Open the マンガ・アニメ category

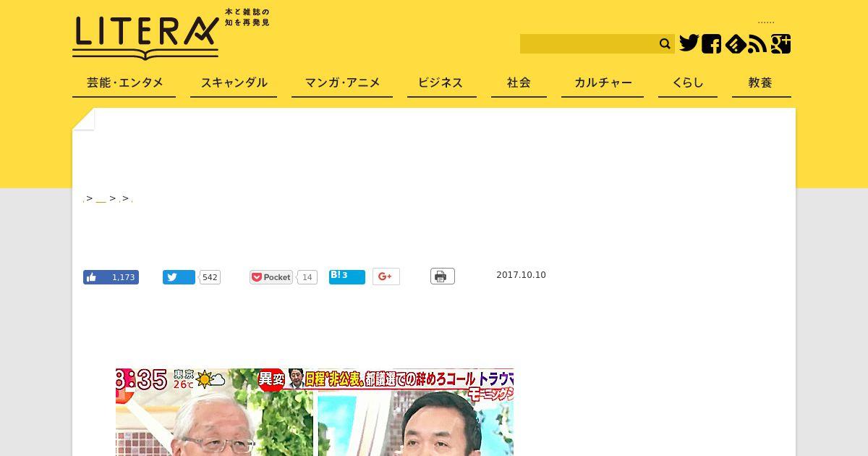(x=342, y=83)
